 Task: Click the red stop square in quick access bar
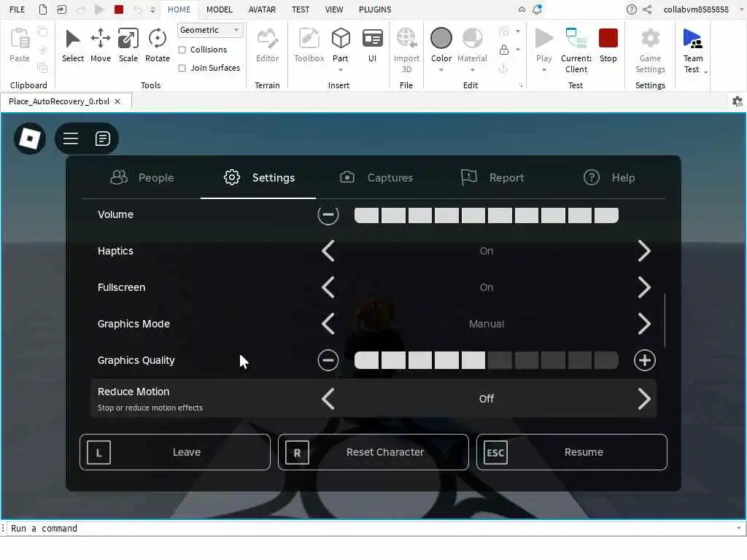pos(119,9)
